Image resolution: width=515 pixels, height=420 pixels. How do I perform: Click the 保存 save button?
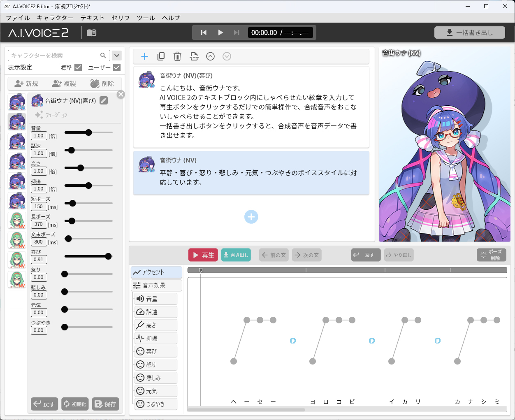coord(105,404)
